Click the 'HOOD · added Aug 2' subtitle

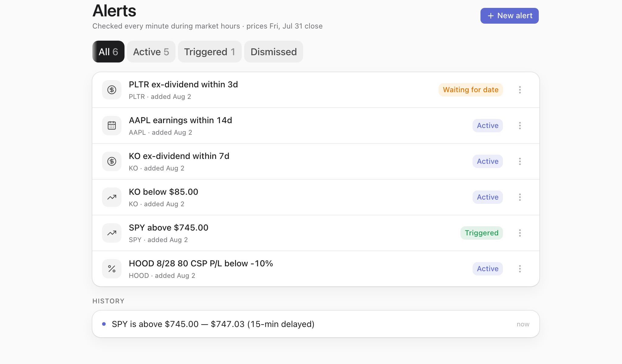tap(162, 275)
